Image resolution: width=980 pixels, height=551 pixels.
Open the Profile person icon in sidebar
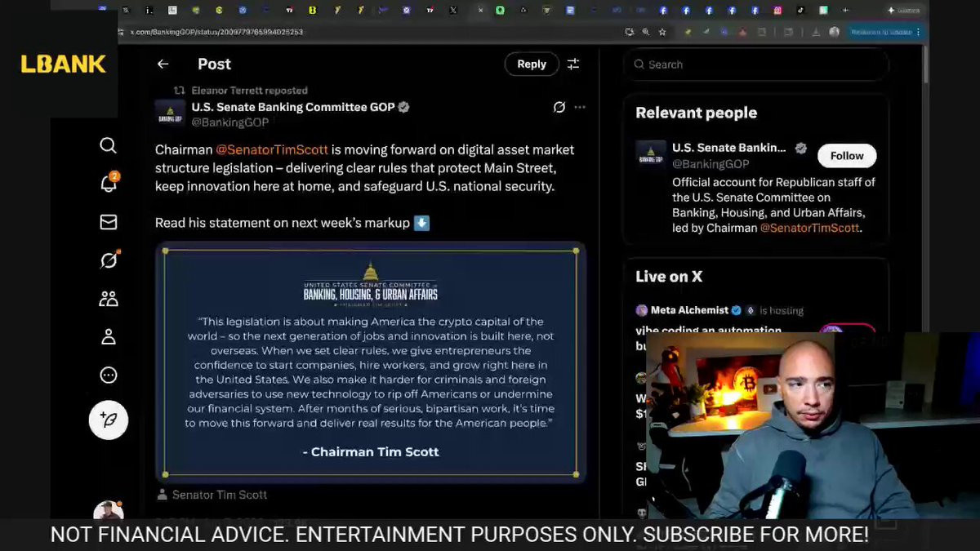tap(108, 336)
